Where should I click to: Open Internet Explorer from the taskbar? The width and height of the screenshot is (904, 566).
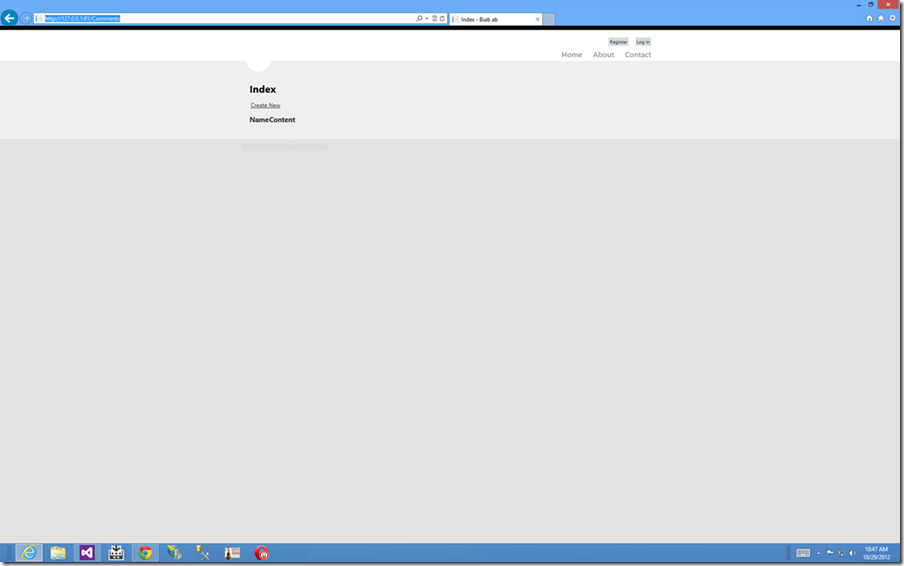tap(29, 553)
